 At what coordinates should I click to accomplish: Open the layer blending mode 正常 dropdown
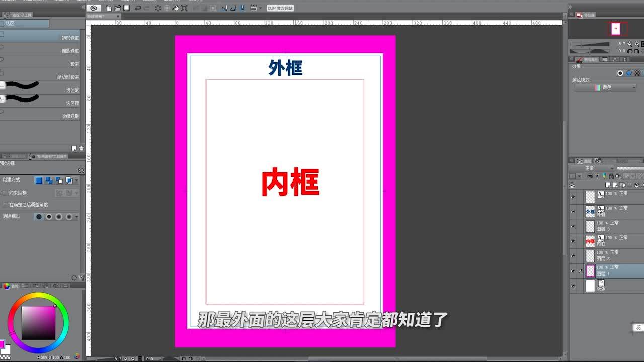pyautogui.click(x=592, y=169)
